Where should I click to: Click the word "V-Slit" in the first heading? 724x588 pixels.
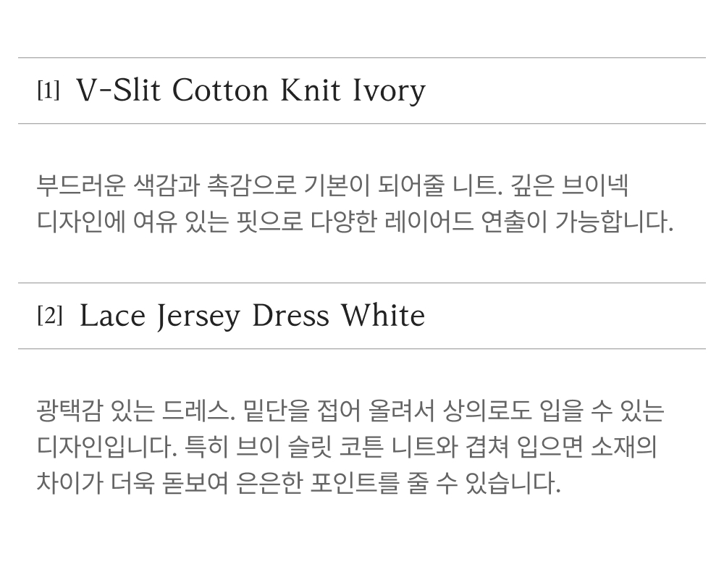pos(119,91)
